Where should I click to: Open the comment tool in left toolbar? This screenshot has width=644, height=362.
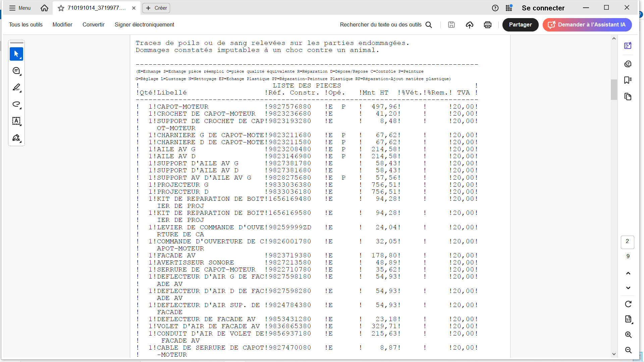pos(16,71)
